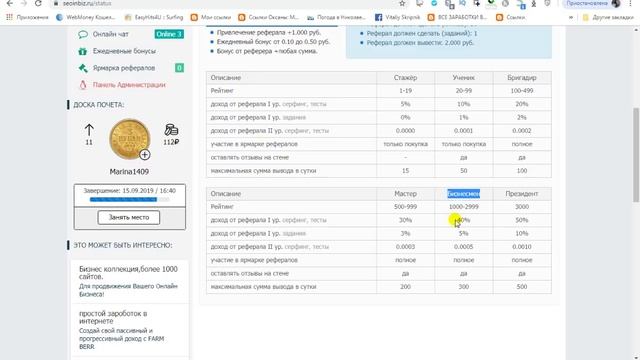Open Vitaliy Skripnik Facebook bookmark
Image resolution: width=640 pixels, height=360 pixels.
coord(397,17)
